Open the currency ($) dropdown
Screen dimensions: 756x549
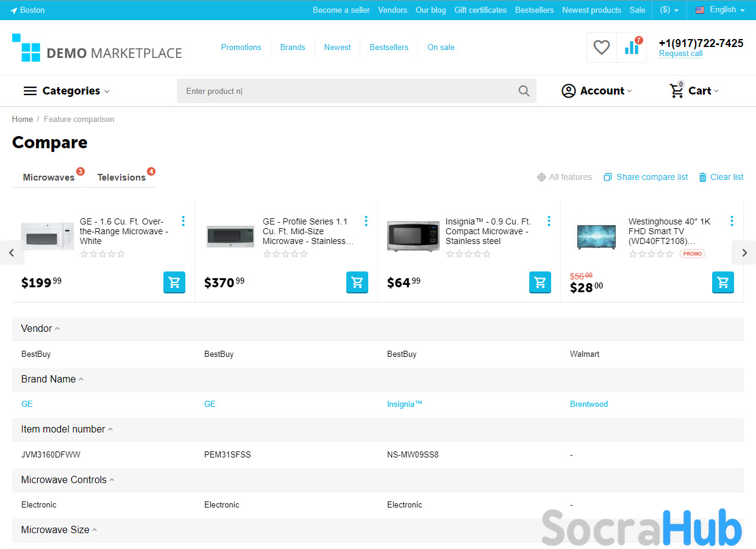[669, 10]
